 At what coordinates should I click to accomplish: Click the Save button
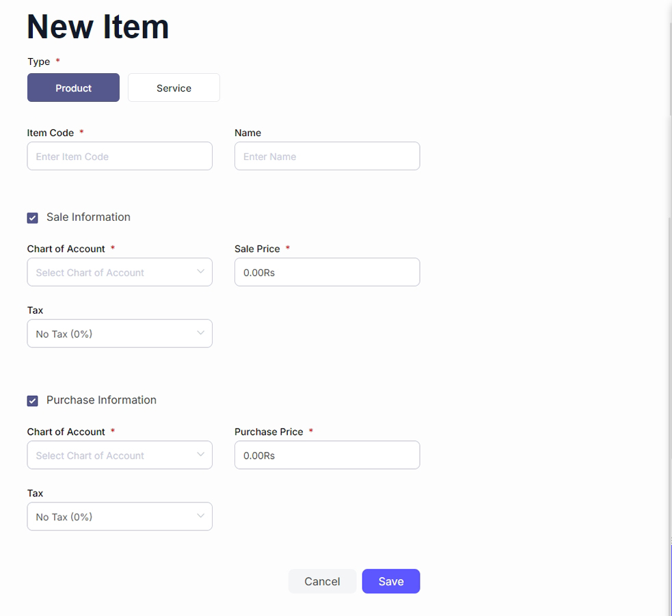pos(391,581)
